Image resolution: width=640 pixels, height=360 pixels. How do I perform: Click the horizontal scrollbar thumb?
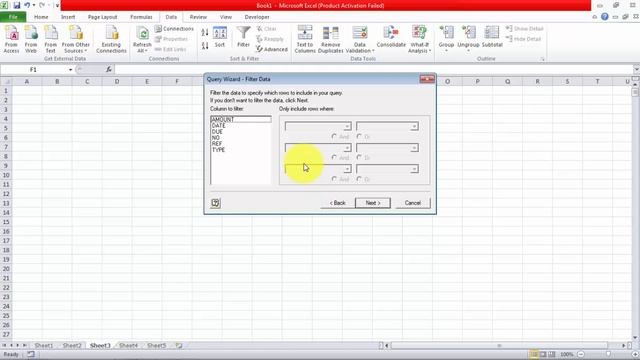(x=499, y=345)
